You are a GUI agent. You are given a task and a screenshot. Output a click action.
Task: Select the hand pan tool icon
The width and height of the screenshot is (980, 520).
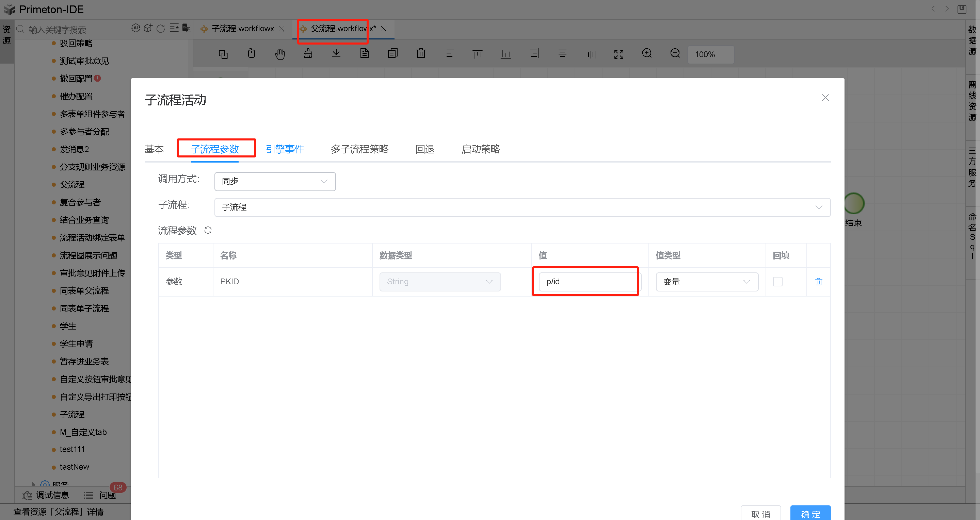(279, 54)
